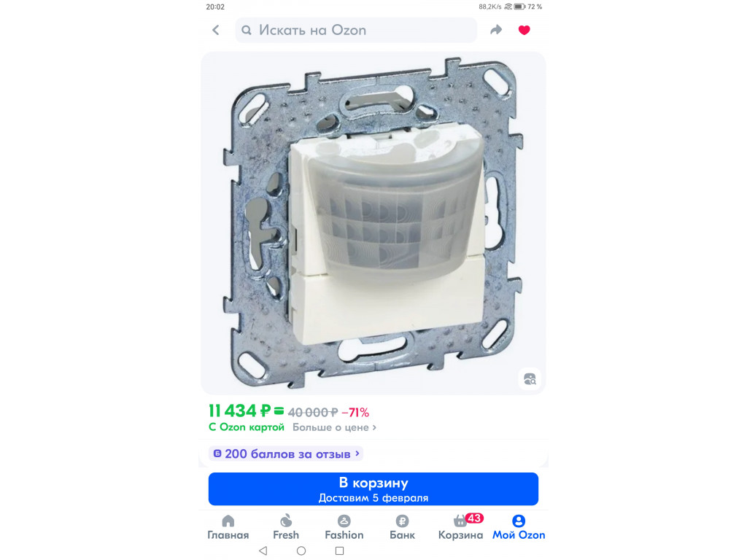The width and height of the screenshot is (747, 560).
Task: Open the Fresh tab
Action: point(286,528)
